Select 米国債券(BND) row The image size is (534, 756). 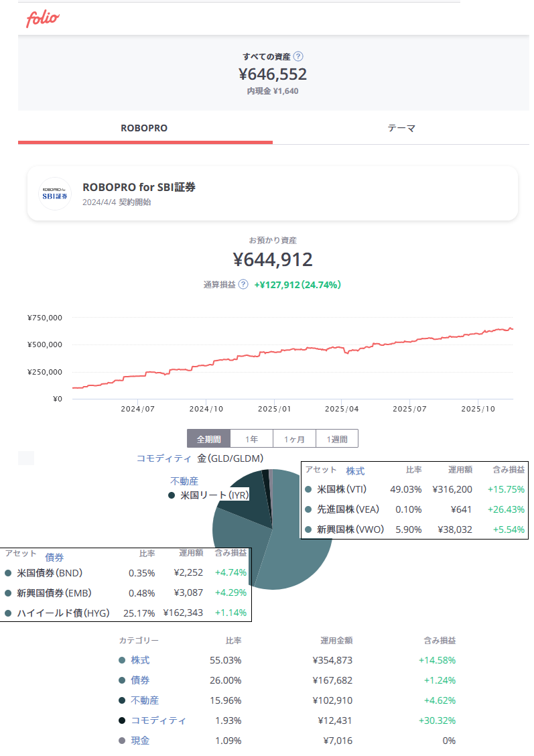coord(125,573)
